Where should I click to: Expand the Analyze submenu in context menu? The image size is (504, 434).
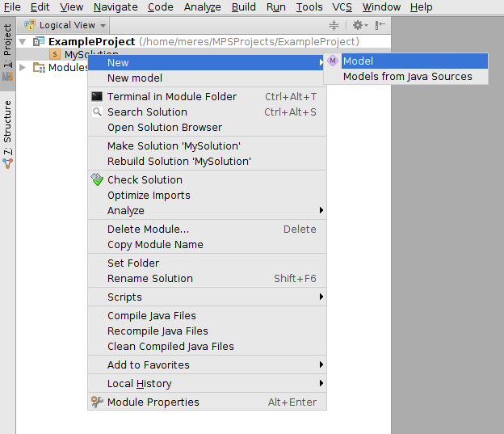click(207, 211)
